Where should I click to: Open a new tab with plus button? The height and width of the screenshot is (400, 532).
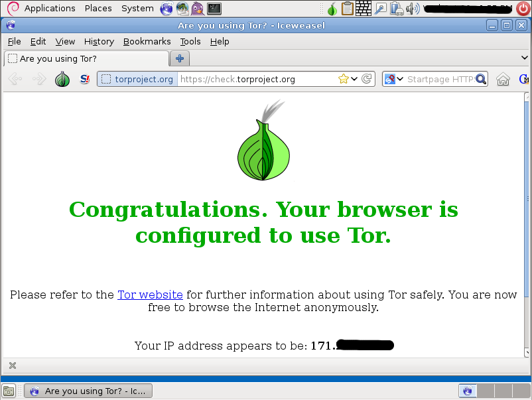(180, 58)
